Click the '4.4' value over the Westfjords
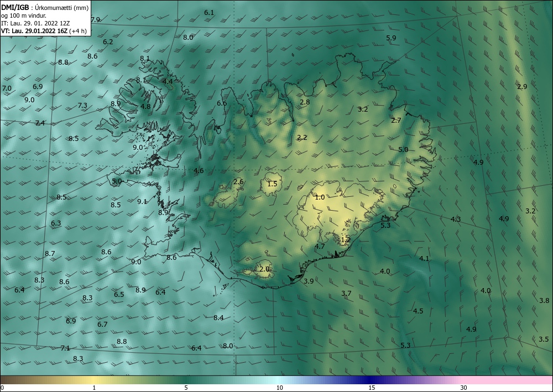The image size is (553, 392). tap(168, 81)
